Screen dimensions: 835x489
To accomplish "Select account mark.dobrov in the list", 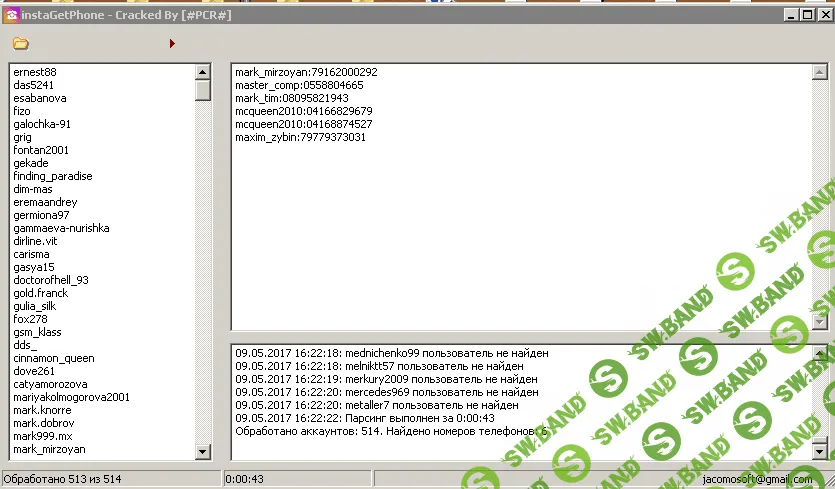I will pos(44,423).
